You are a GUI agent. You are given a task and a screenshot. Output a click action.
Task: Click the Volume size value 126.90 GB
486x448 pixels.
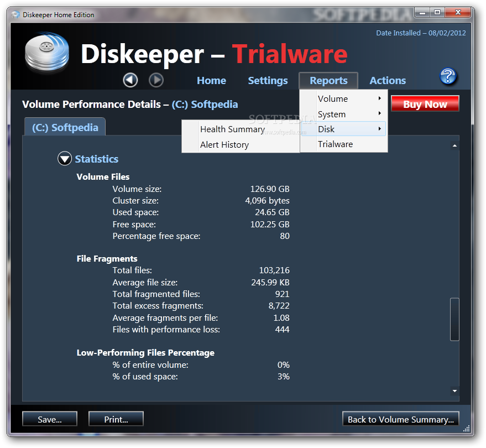270,189
